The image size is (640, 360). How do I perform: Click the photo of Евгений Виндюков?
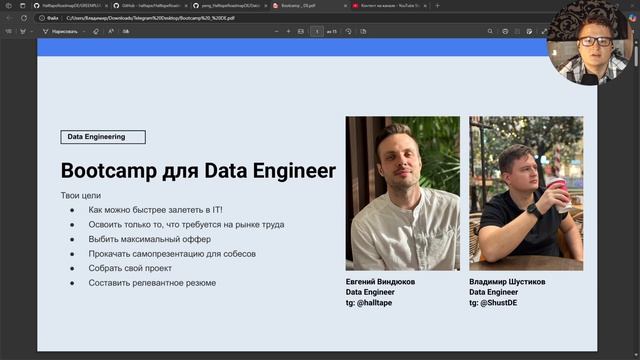click(x=402, y=193)
